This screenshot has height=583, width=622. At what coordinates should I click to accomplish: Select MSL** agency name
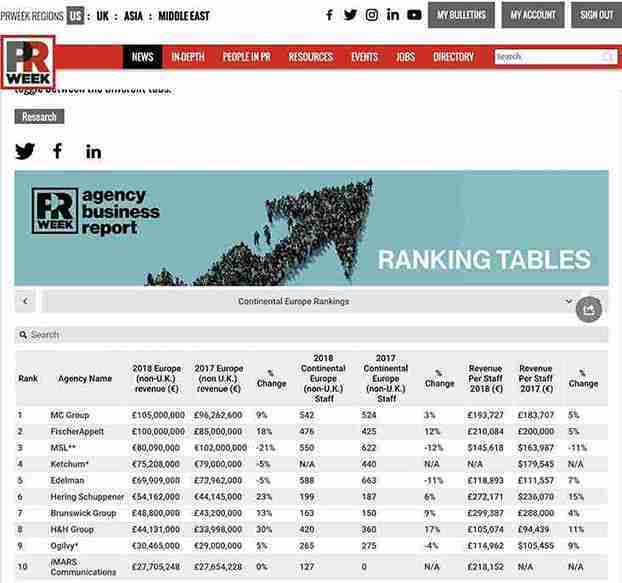pyautogui.click(x=63, y=448)
